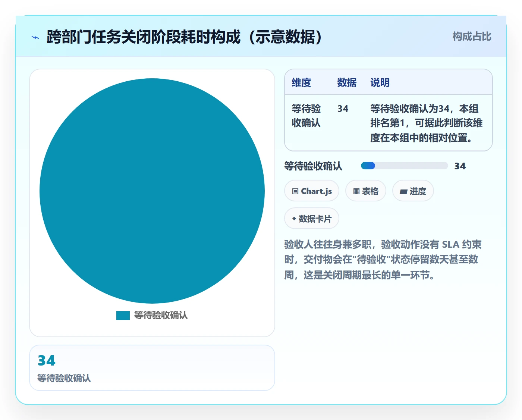Click the 进度 chip
The height and width of the screenshot is (420, 522).
click(x=413, y=191)
